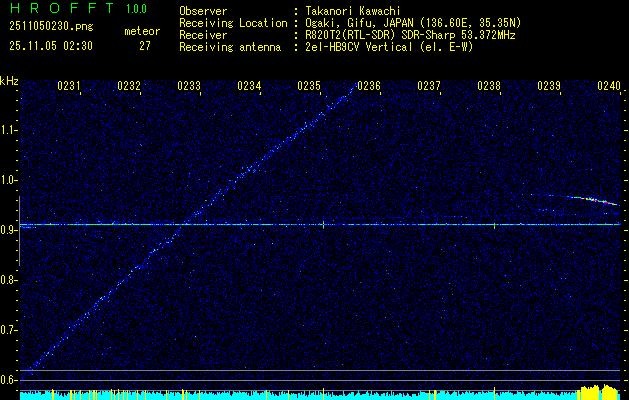Click the 0239 time marker

[x=548, y=86]
